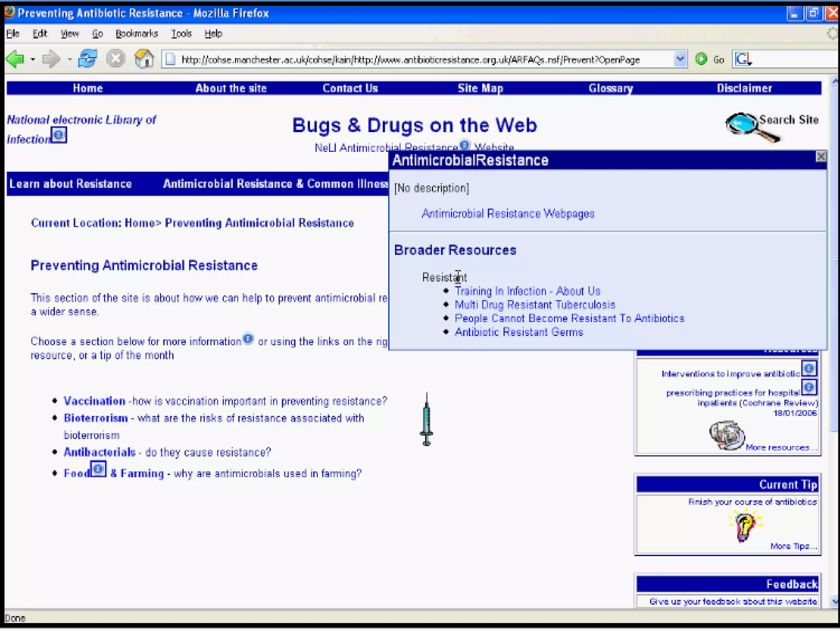Viewport: 840px width, 630px height.
Task: Click the Home house icon in toolbar
Action: [x=144, y=59]
